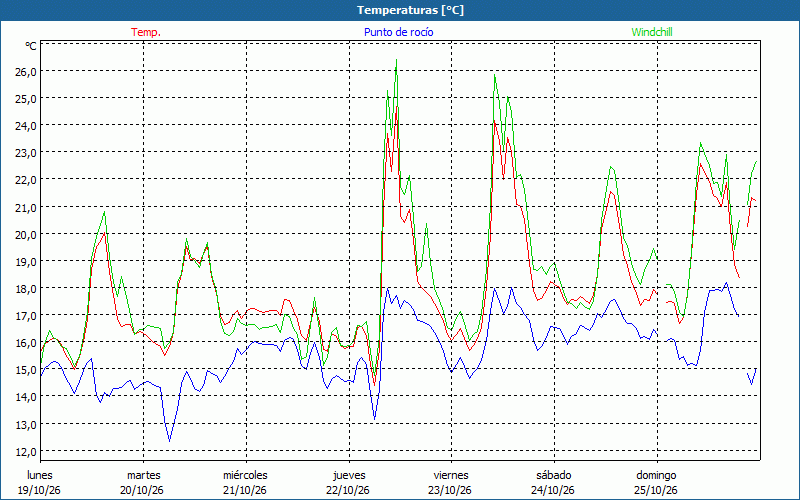The width and height of the screenshot is (800, 500).
Task: Select the martes 20/10/26 axis label
Action: coord(142,483)
